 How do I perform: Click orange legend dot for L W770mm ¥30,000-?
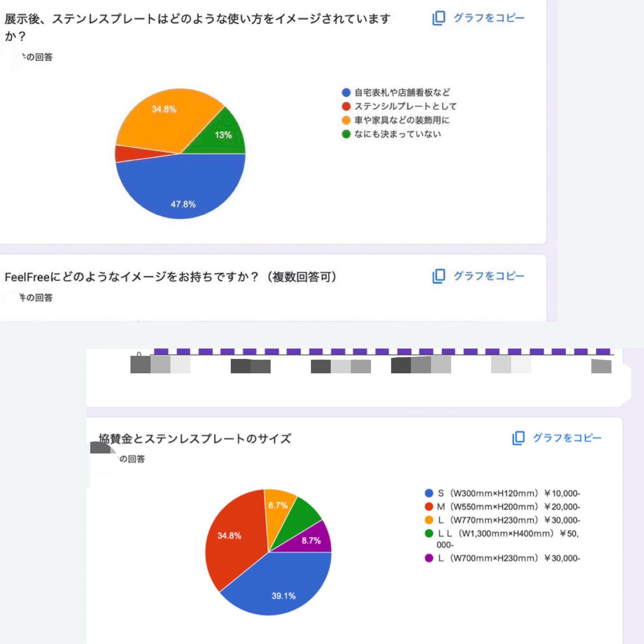click(x=429, y=520)
